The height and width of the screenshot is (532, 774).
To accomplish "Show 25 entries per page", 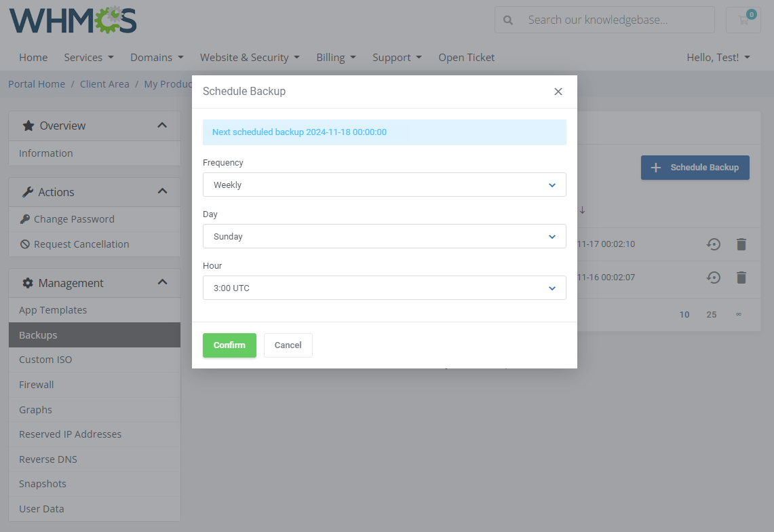I will pos(712,315).
